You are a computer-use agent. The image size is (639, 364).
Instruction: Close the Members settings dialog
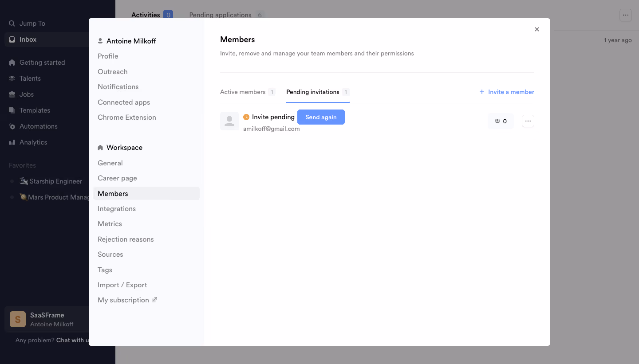(x=537, y=29)
